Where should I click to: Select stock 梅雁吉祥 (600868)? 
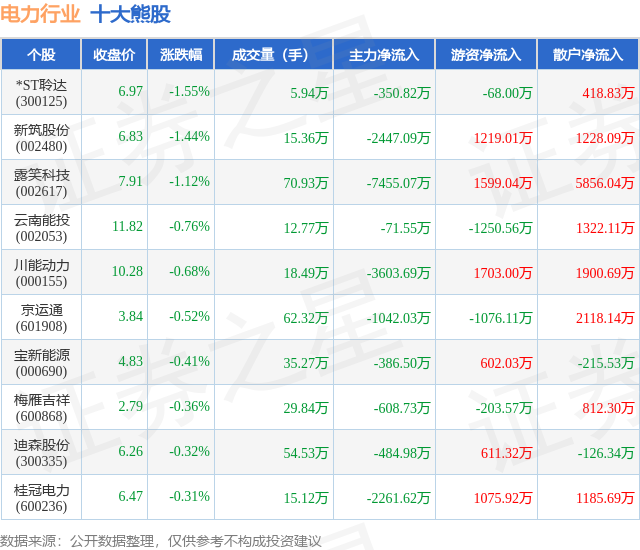41,408
